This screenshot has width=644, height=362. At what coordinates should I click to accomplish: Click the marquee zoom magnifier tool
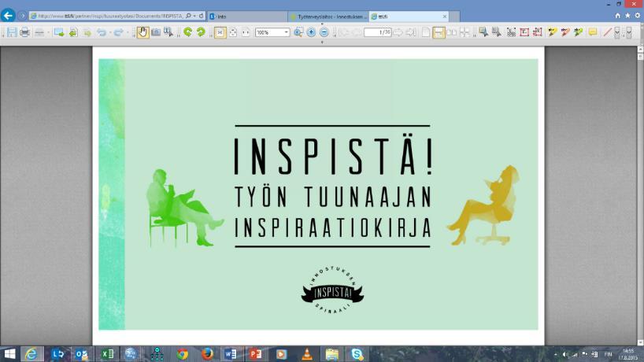(x=298, y=32)
